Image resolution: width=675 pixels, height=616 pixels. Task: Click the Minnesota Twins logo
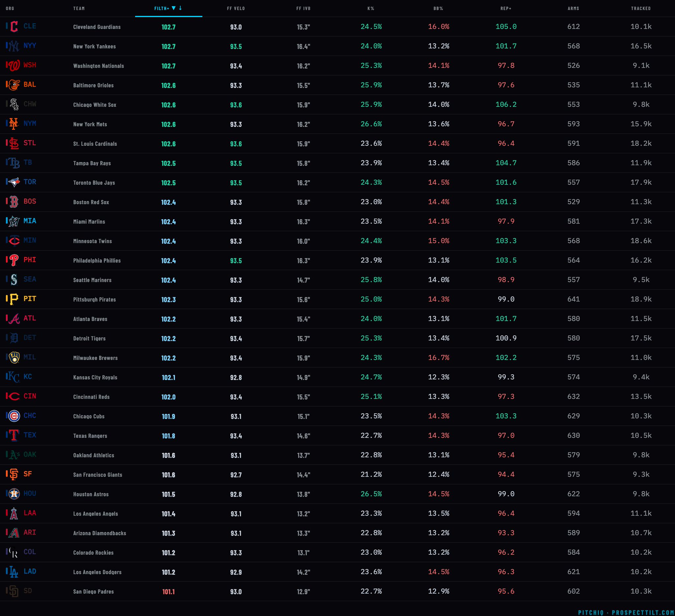(x=14, y=241)
